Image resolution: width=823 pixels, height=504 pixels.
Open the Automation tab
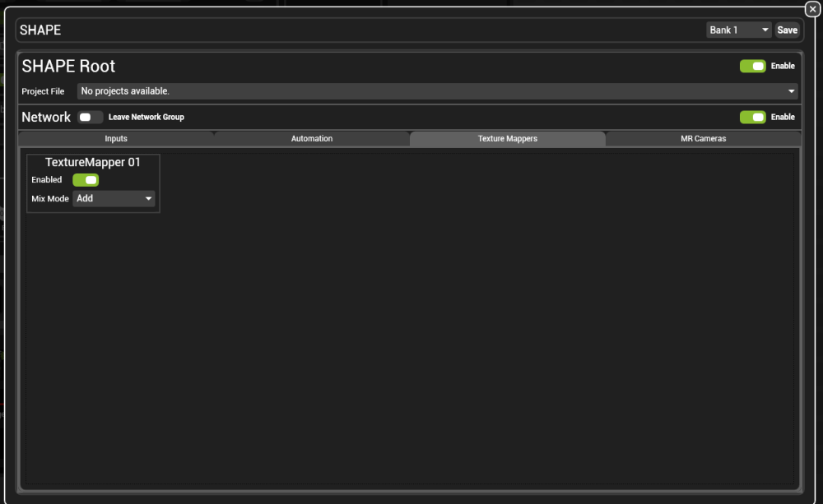click(311, 138)
